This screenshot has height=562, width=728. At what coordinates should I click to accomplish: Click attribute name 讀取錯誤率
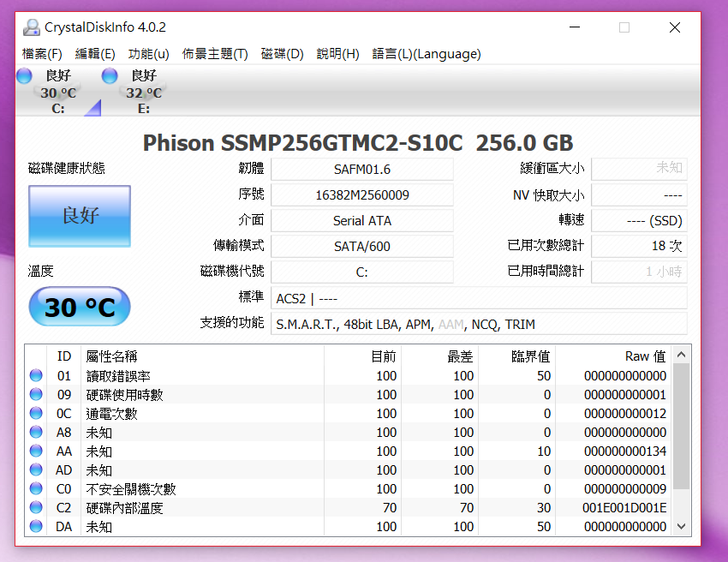click(x=118, y=376)
